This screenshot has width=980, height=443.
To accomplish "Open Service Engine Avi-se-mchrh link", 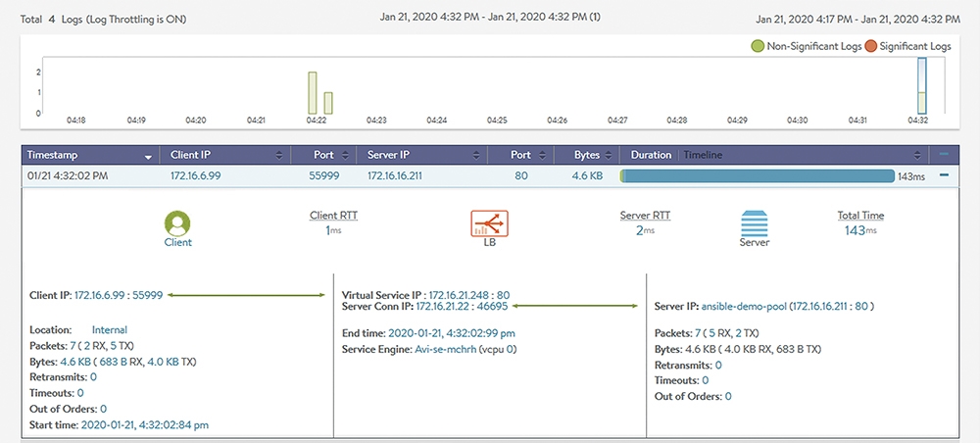I will [x=446, y=349].
